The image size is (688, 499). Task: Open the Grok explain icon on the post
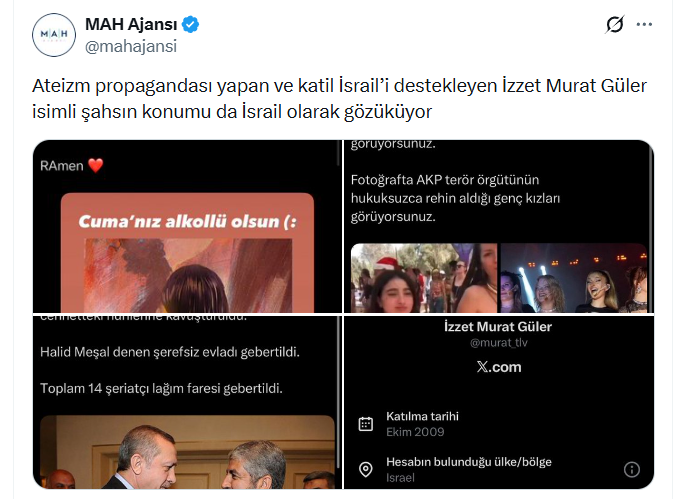(x=614, y=24)
